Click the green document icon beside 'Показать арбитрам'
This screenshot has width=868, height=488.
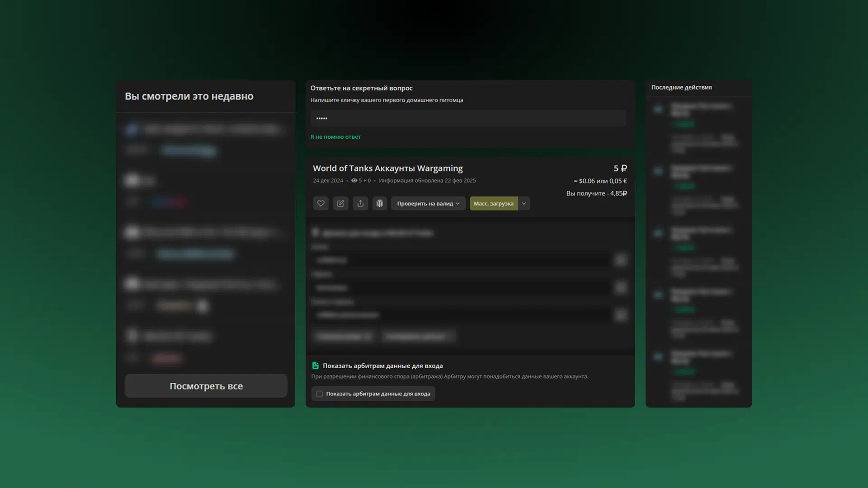pyautogui.click(x=316, y=366)
